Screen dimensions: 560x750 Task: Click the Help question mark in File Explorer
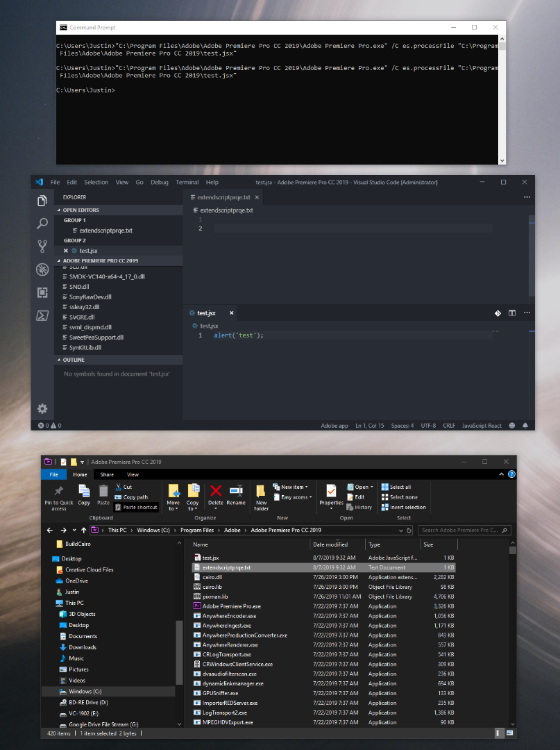pos(511,474)
